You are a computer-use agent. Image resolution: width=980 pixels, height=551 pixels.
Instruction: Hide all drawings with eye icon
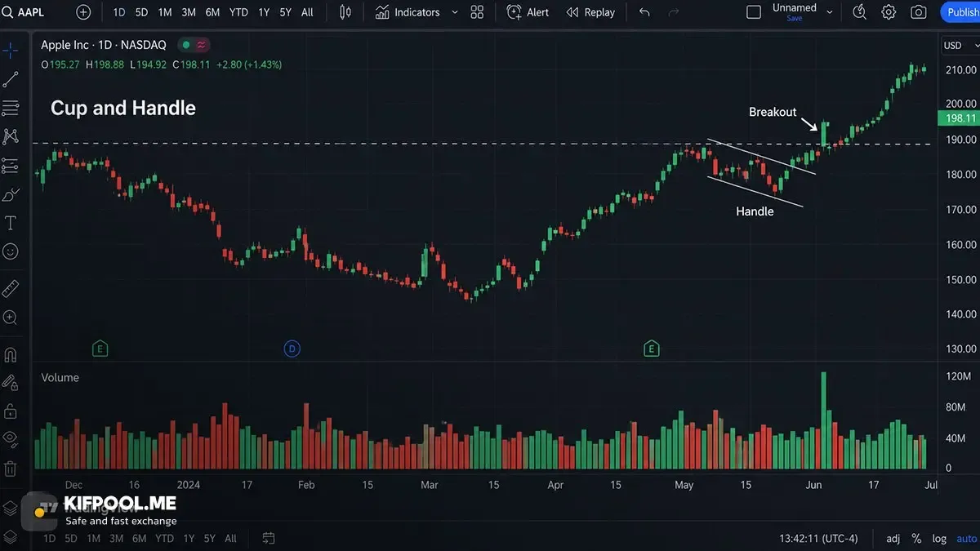pyautogui.click(x=11, y=438)
